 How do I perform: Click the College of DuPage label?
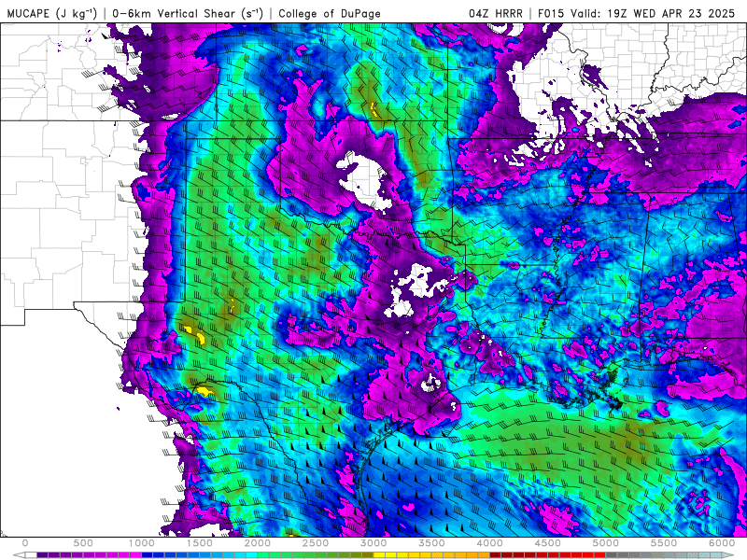point(330,13)
